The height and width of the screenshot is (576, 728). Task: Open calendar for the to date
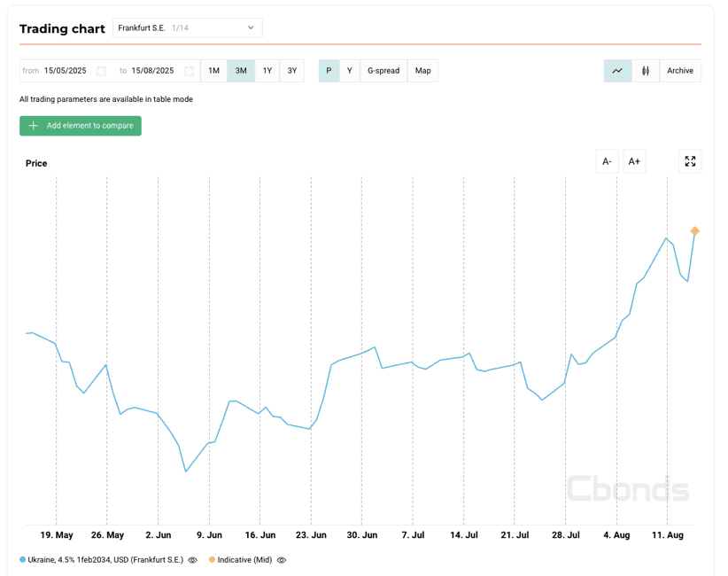pos(189,71)
